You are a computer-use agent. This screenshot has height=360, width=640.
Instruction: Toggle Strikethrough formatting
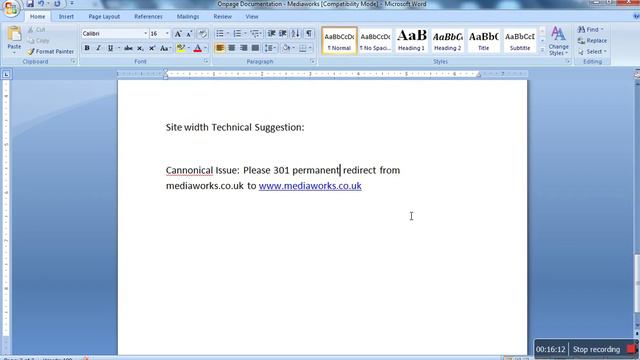coord(128,48)
